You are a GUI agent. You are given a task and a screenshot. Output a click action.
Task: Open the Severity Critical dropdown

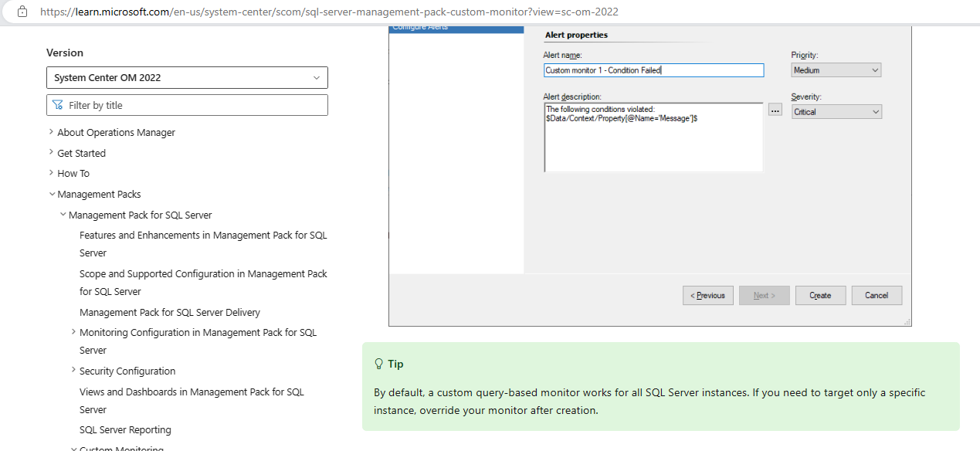836,112
